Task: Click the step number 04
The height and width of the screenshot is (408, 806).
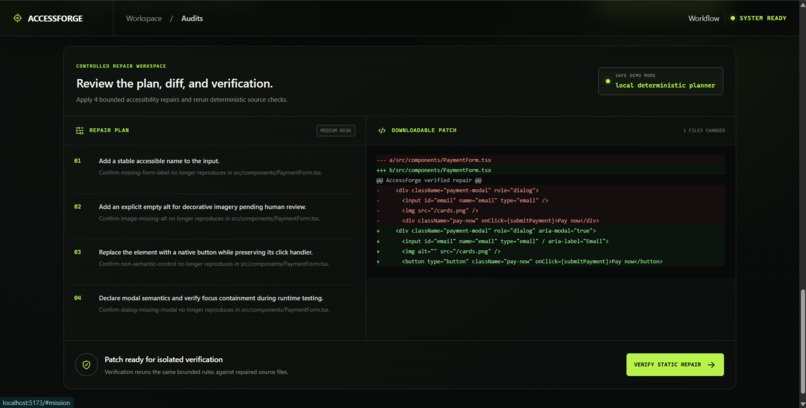Action: click(78, 298)
